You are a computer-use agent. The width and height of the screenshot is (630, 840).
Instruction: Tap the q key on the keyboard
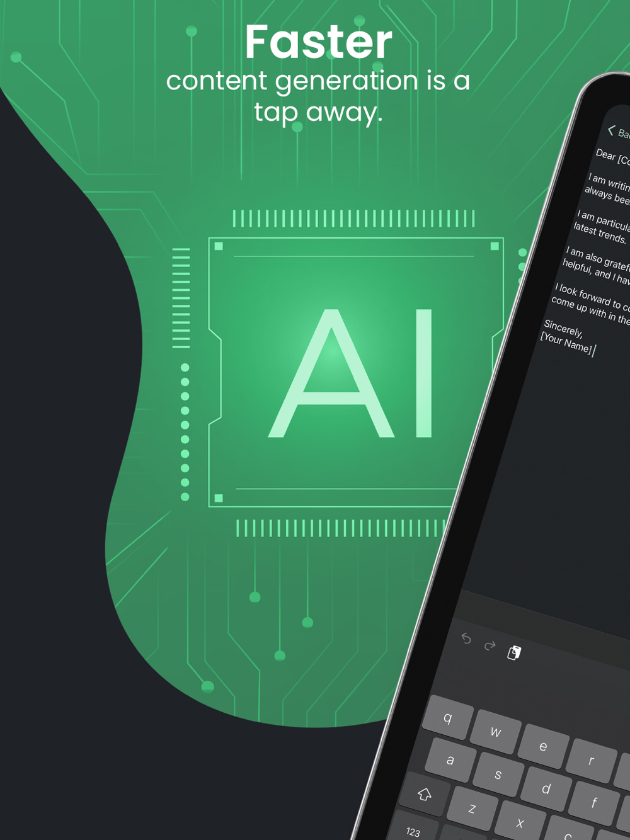pos(447,717)
